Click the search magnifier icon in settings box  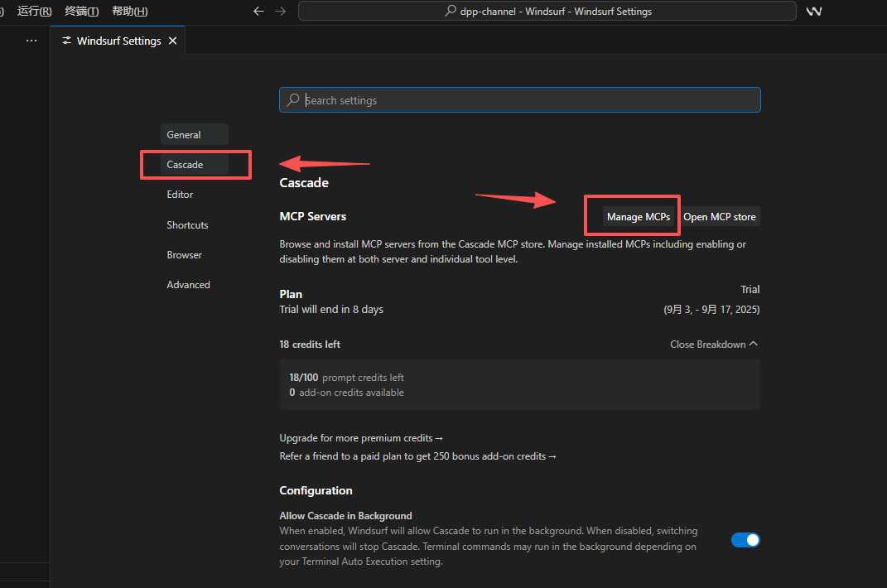click(292, 100)
